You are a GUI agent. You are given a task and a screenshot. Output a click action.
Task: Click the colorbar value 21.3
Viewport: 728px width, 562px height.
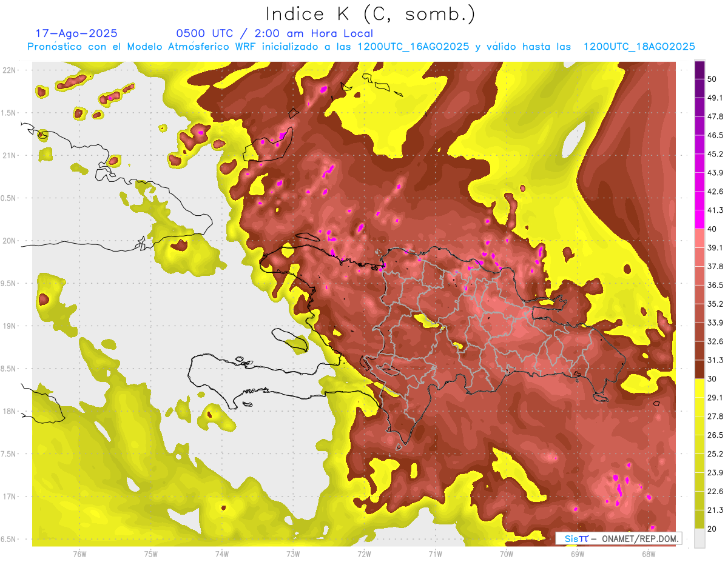pos(715,510)
